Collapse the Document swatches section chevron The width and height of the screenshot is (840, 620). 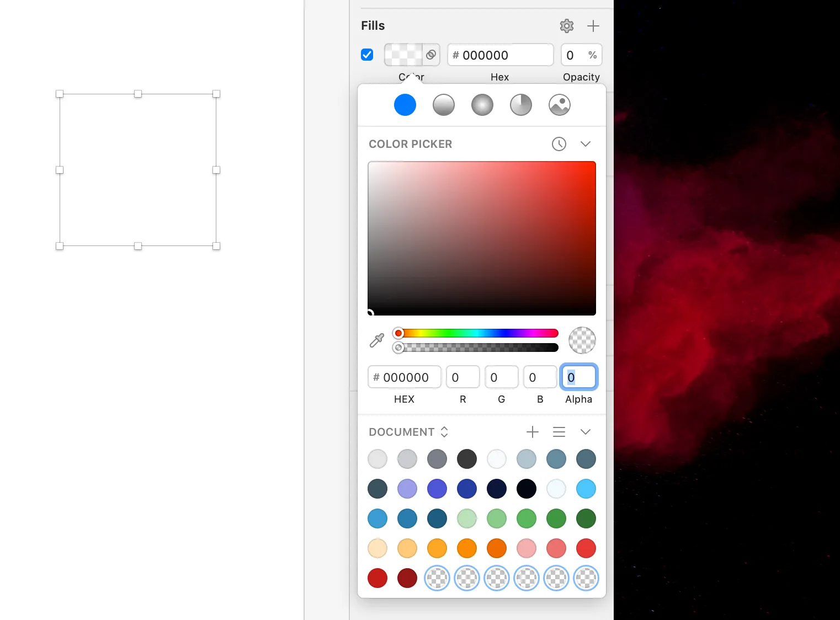(586, 432)
